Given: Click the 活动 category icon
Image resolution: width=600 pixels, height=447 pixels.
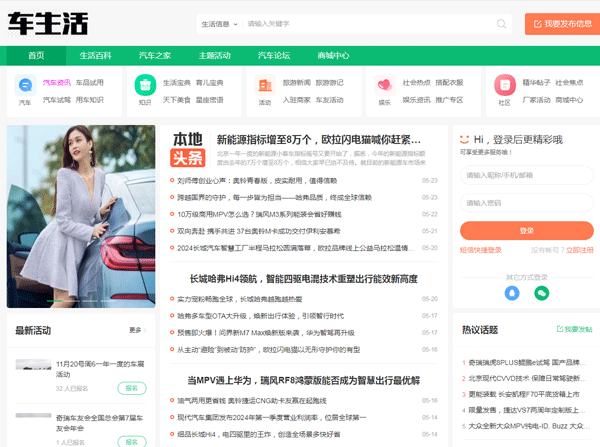Looking at the screenshot, I should pos(265,85).
